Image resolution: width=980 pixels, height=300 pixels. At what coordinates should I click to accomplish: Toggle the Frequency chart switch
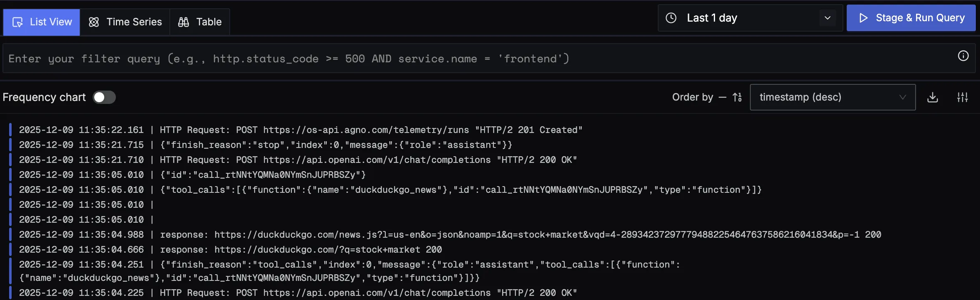[x=104, y=97]
